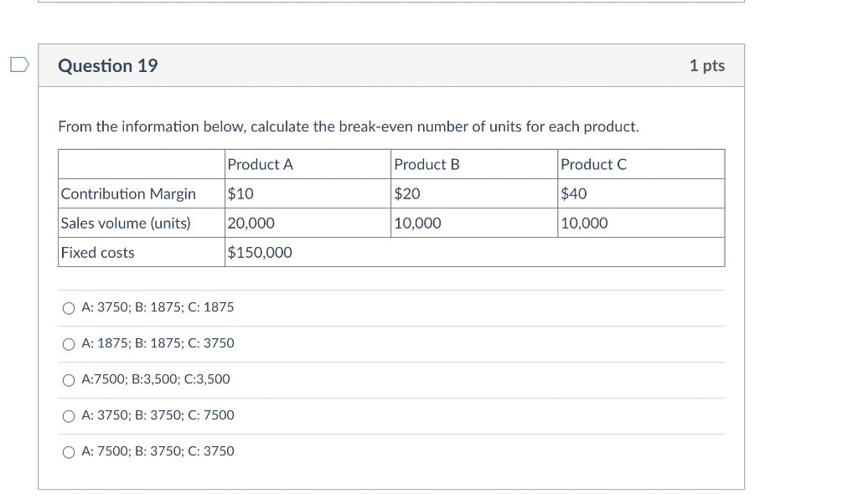This screenshot has height=504, width=858.
Task: Click the $40 contribution margin cell
Action: [574, 194]
